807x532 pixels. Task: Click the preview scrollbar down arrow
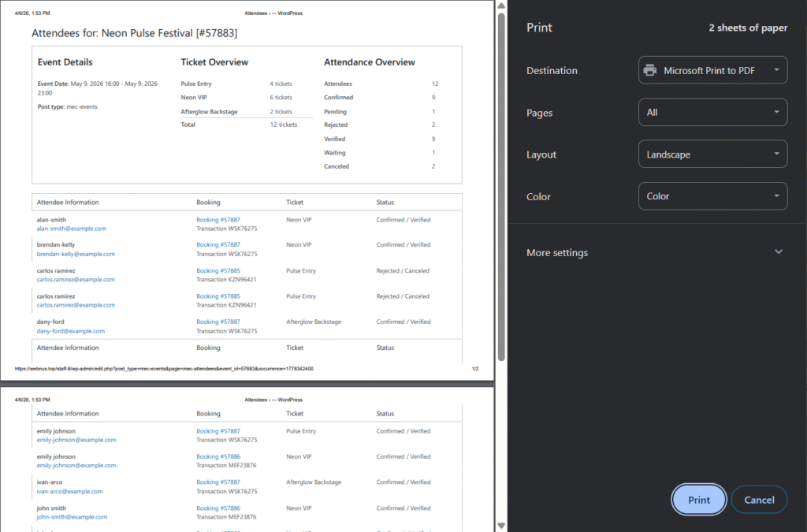500,526
